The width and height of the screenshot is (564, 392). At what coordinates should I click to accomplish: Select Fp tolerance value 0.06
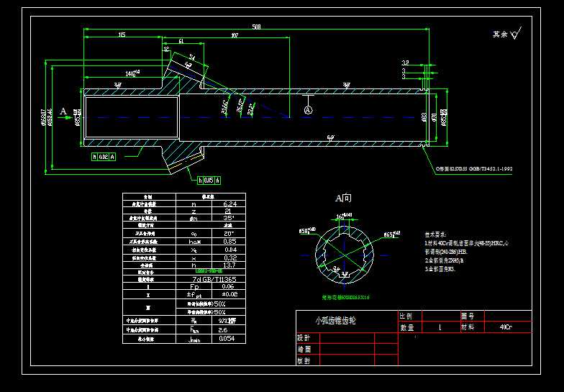(x=228, y=286)
